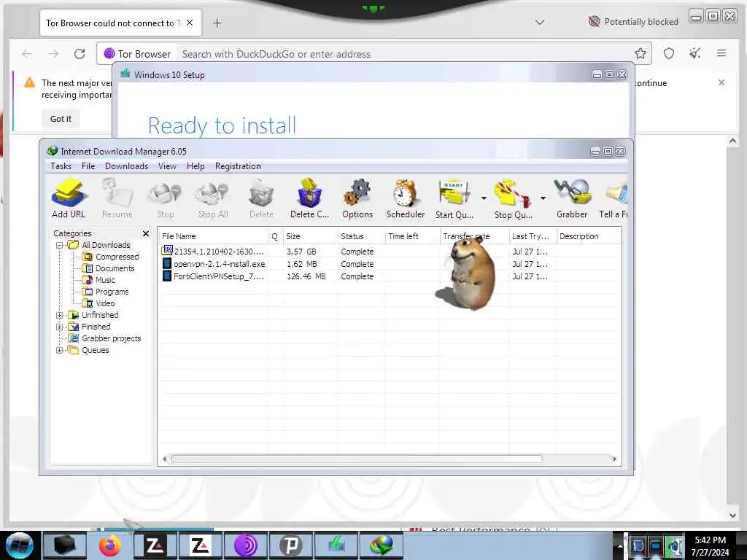Open the list all tabs chevron
The height and width of the screenshot is (560, 747).
click(x=539, y=23)
